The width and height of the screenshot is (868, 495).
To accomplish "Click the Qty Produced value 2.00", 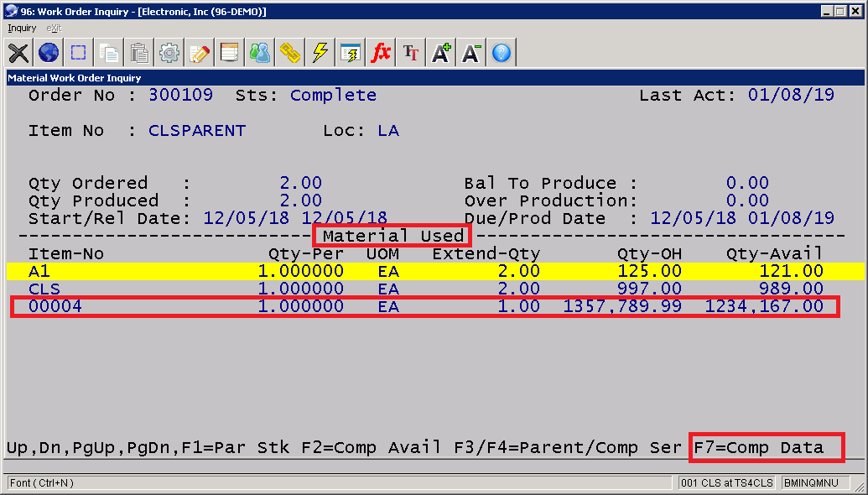I will (300, 201).
